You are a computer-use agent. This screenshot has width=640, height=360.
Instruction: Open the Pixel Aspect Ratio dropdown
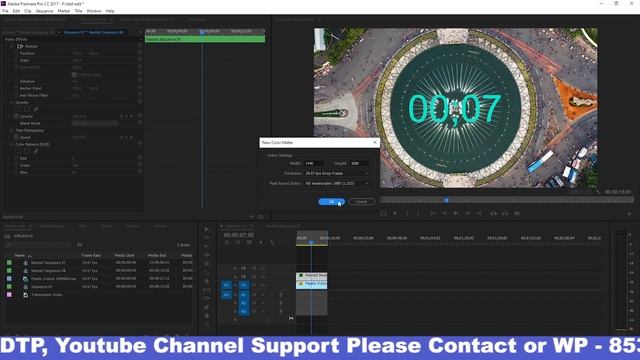click(336, 184)
